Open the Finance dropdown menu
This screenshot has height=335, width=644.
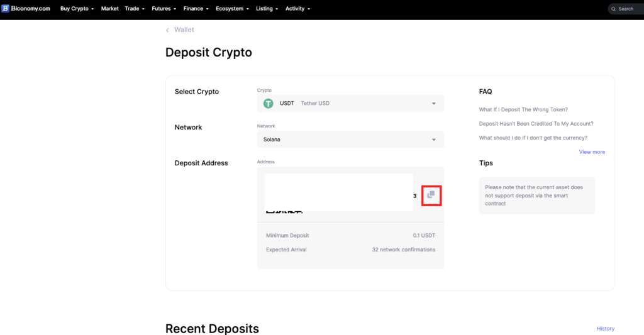pyautogui.click(x=196, y=9)
